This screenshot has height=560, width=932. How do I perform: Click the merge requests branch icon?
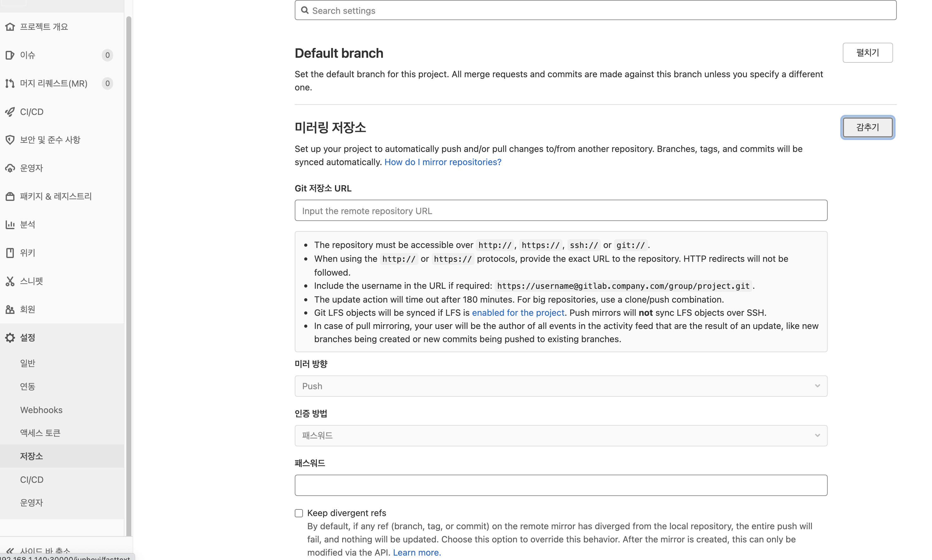pyautogui.click(x=10, y=83)
